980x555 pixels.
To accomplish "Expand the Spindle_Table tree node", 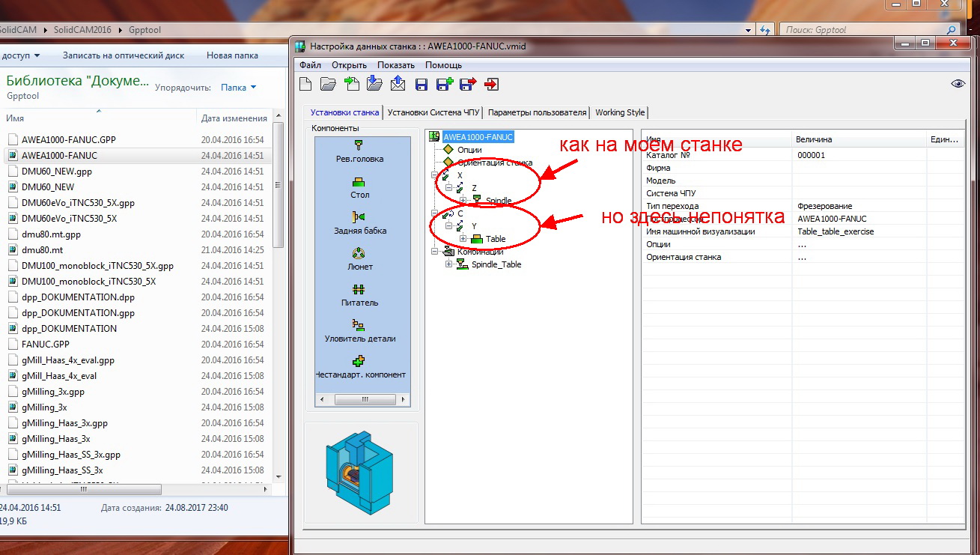I will click(449, 264).
